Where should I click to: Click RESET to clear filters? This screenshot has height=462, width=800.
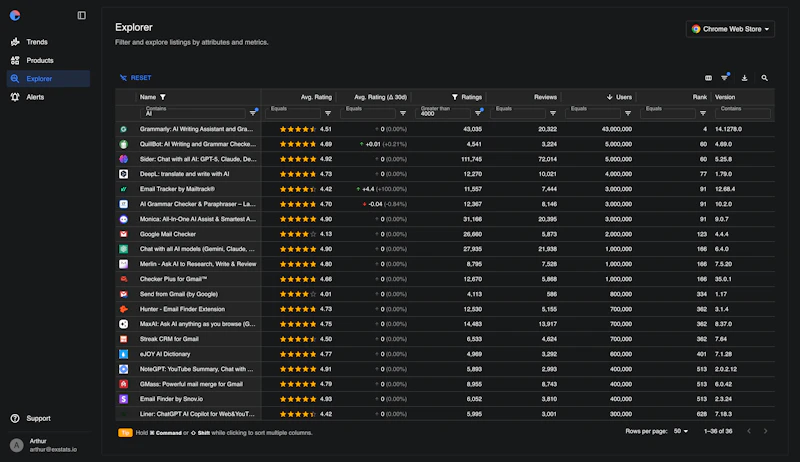[x=136, y=78]
